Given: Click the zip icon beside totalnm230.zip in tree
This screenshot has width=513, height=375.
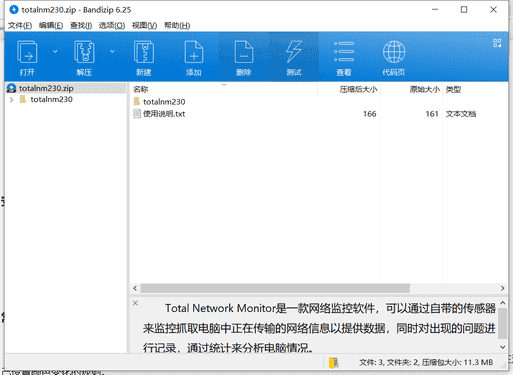Looking at the screenshot, I should click(x=12, y=88).
